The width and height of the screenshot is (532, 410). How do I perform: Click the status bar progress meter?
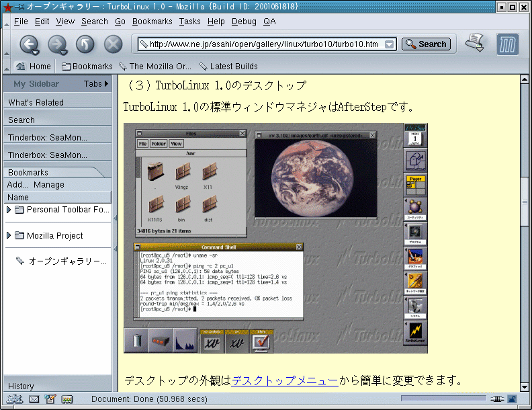point(443,399)
